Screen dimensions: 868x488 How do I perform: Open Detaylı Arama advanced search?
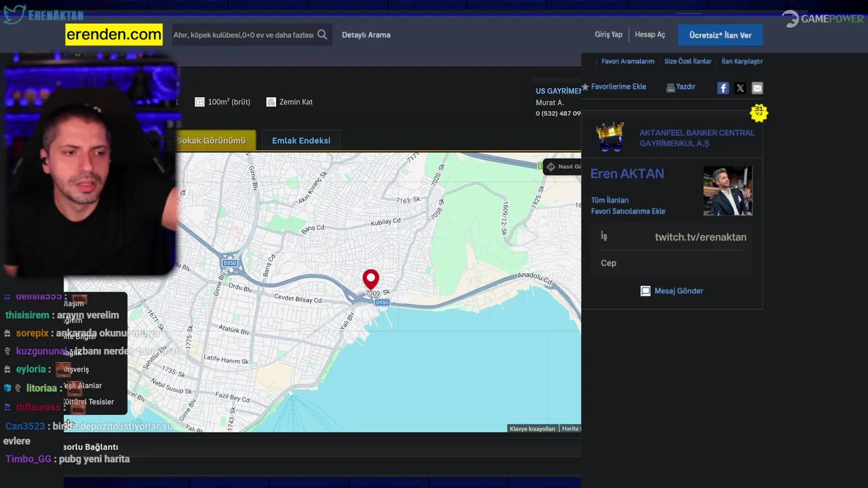[x=366, y=35]
